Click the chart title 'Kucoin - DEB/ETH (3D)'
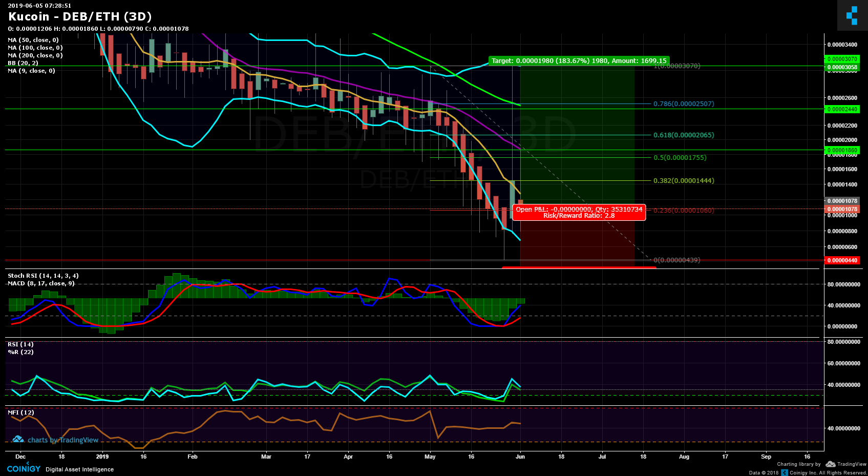This screenshot has width=868, height=476. pyautogui.click(x=80, y=16)
